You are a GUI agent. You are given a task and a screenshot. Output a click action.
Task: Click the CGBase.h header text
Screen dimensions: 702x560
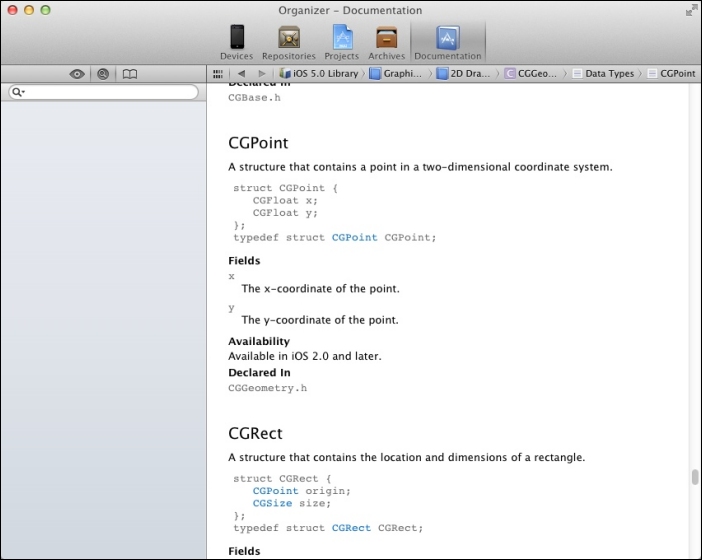254,98
